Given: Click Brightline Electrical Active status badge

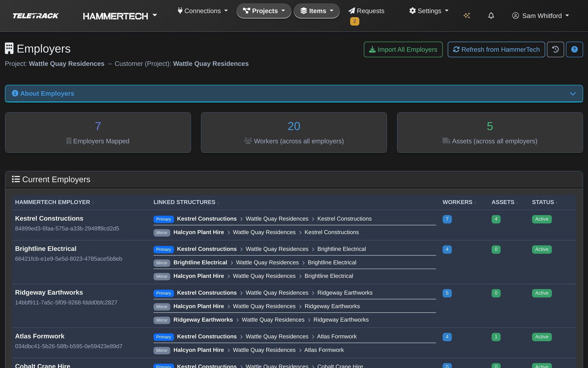Looking at the screenshot, I should (542, 250).
